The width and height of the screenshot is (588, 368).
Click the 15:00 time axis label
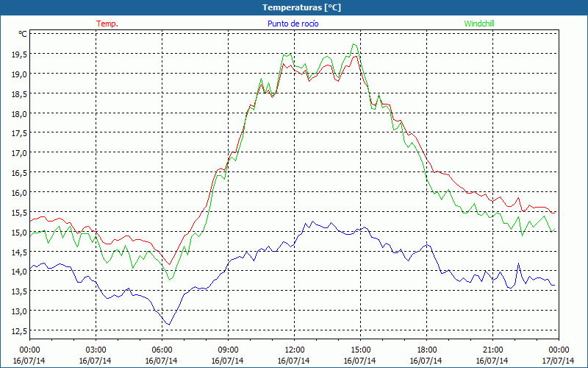click(x=360, y=350)
